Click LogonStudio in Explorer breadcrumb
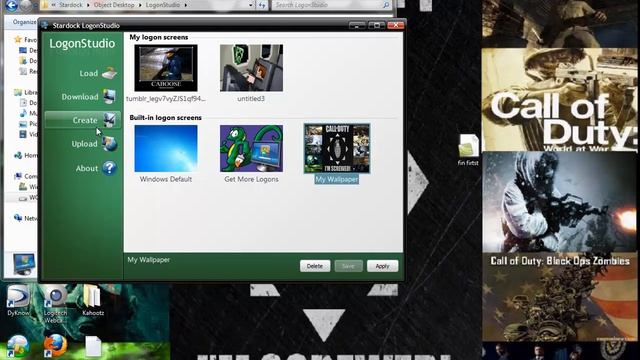Viewport: 640px width, 360px height. pyautogui.click(x=162, y=5)
